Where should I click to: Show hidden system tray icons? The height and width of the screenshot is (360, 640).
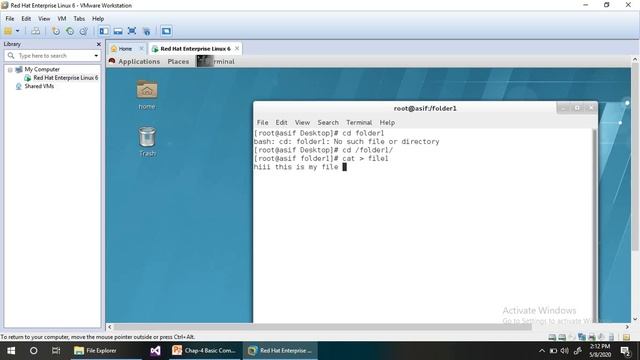click(542, 351)
